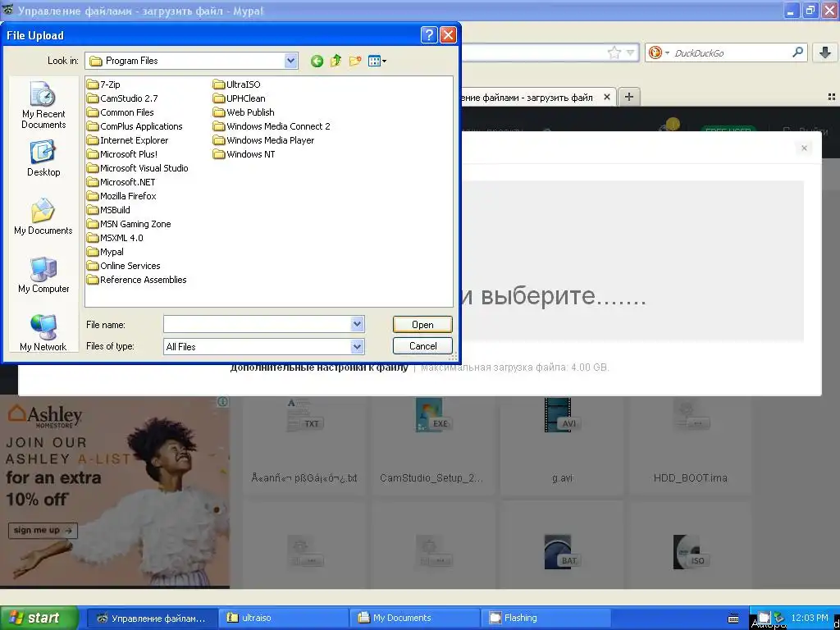Image resolution: width=840 pixels, height=630 pixels.
Task: Close the загрузить файл browser tab
Action: coord(606,97)
